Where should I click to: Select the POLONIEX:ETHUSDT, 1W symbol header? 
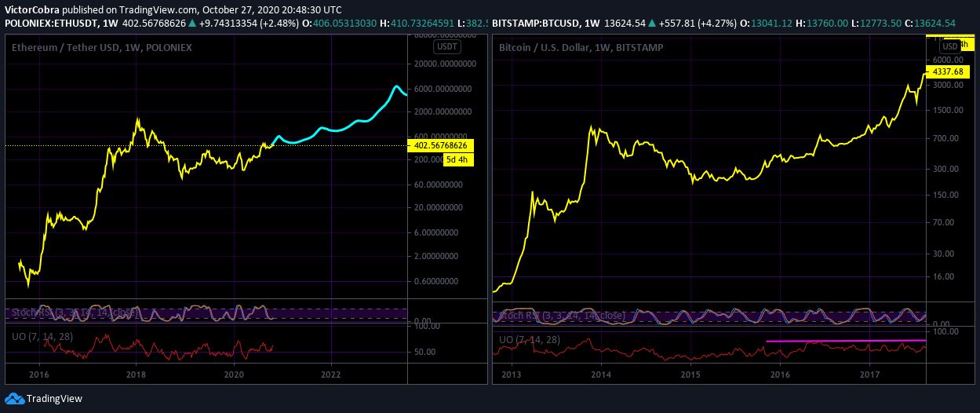[62, 24]
